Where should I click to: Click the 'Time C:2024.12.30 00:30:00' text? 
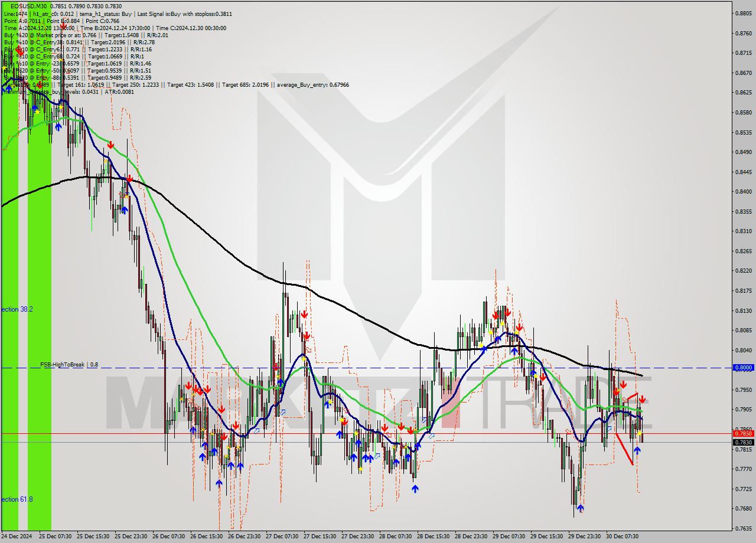191,28
